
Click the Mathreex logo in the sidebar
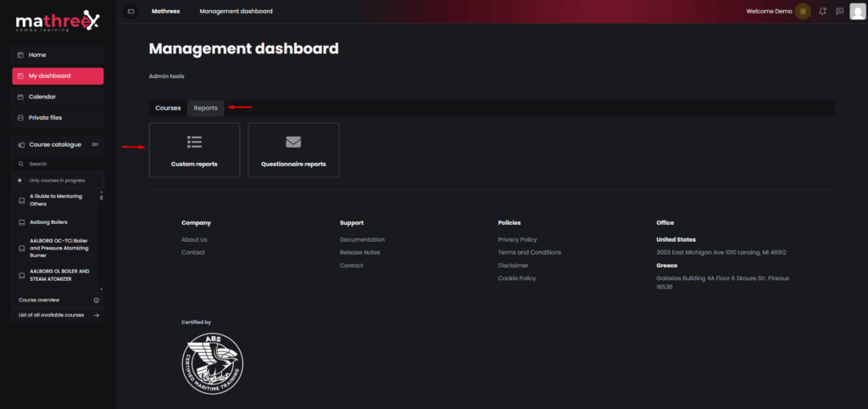tap(58, 21)
